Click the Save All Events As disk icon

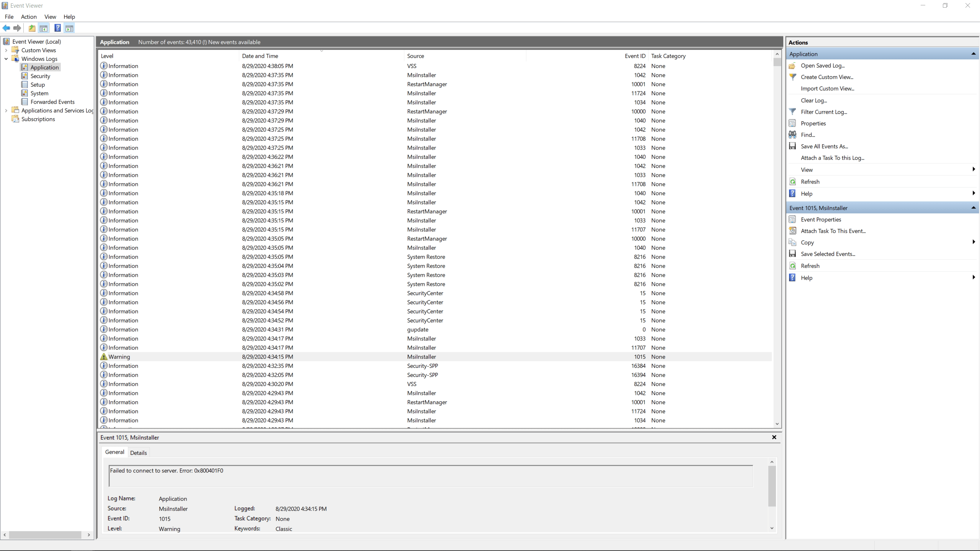(792, 146)
